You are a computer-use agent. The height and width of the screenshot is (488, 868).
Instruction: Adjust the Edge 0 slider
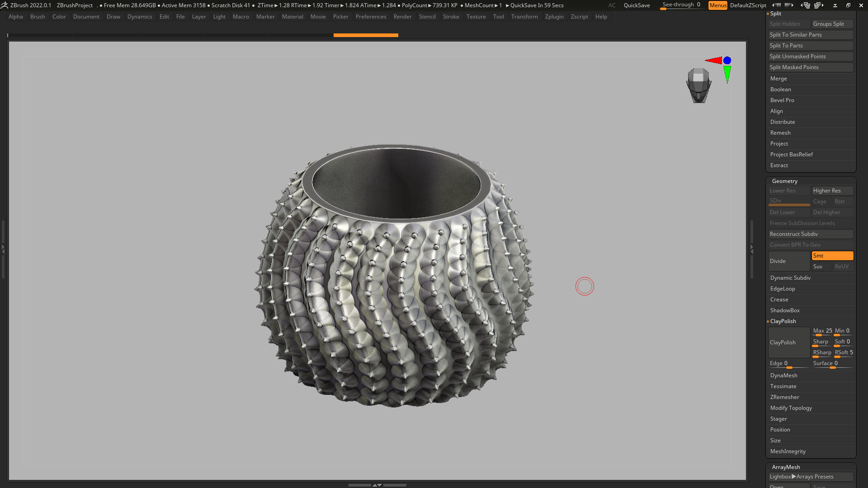(789, 364)
